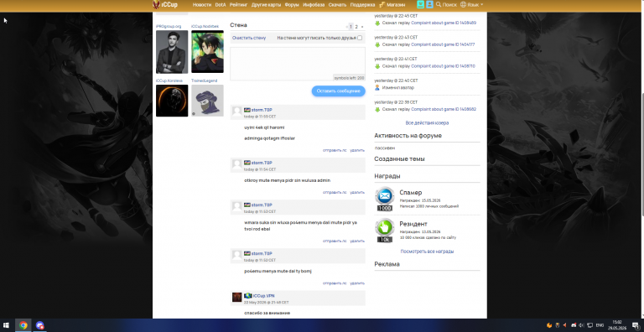
Task: Go to previous wall page arrow
Action: click(x=347, y=27)
